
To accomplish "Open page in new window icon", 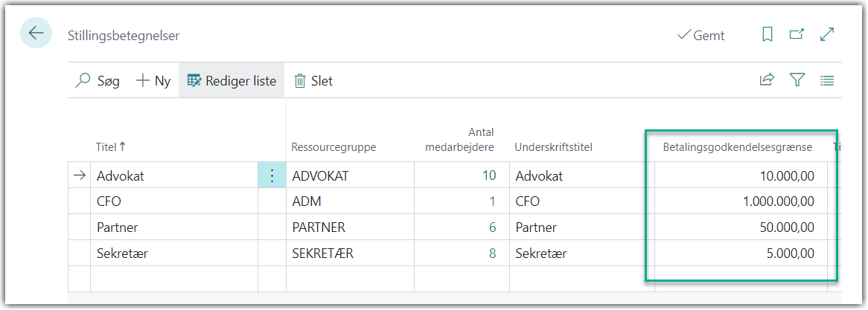I will (x=797, y=34).
